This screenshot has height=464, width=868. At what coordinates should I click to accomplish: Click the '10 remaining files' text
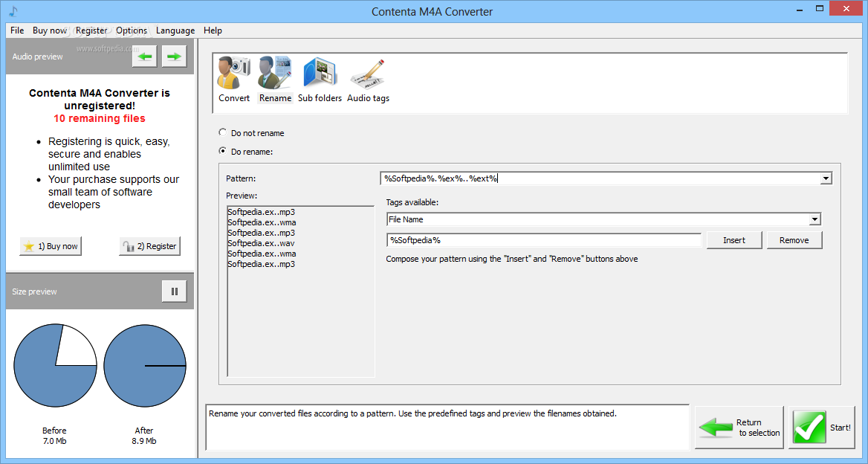(100, 118)
